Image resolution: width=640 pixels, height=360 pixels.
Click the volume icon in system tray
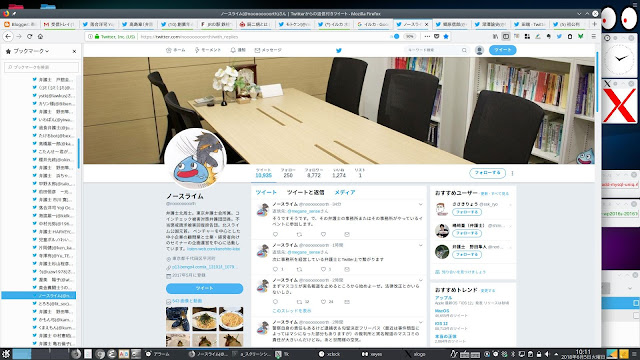(x=547, y=354)
